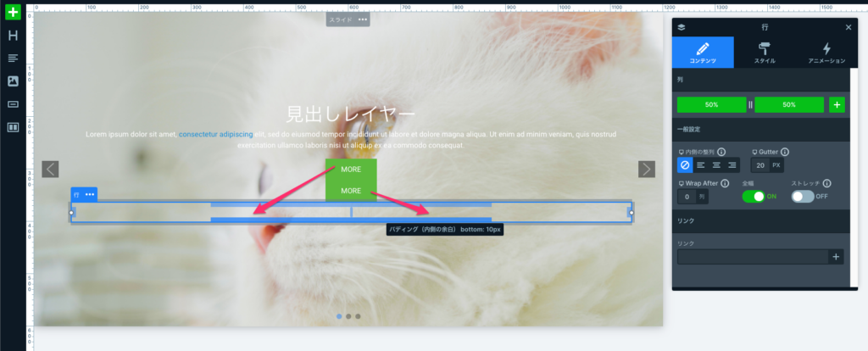Add a text layer from the sidebar

click(x=13, y=58)
